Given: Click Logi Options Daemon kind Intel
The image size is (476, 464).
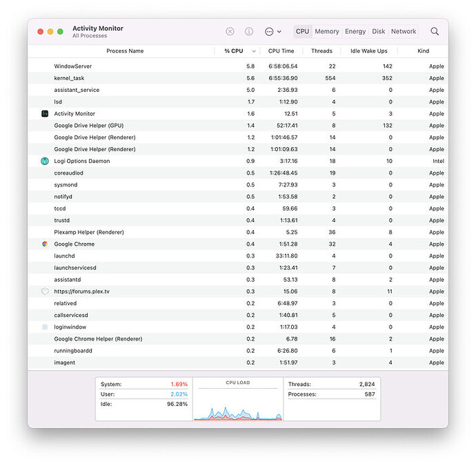Looking at the screenshot, I should [x=438, y=161].
